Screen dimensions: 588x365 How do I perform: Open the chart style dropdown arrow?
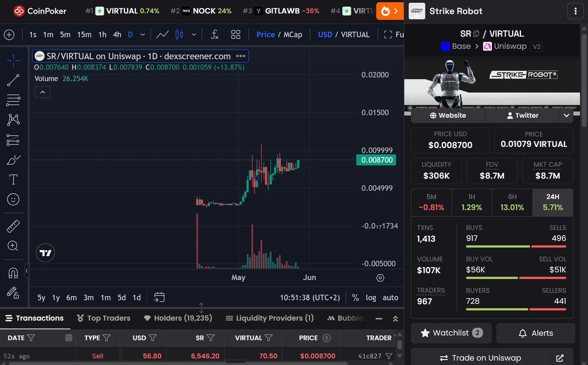click(194, 35)
